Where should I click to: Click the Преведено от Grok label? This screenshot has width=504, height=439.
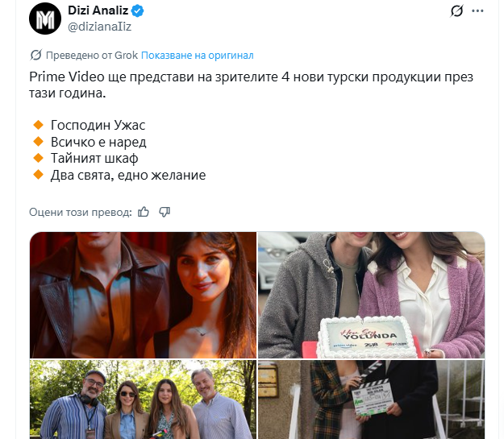point(92,56)
